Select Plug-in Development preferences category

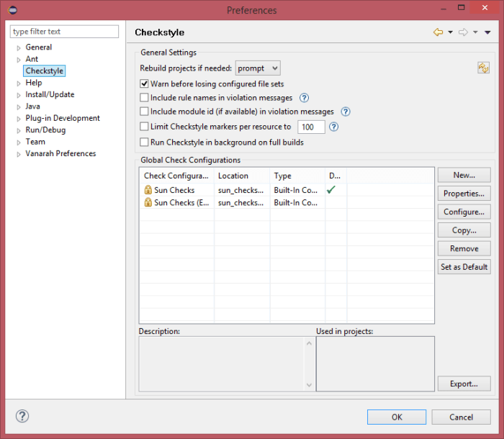[63, 118]
